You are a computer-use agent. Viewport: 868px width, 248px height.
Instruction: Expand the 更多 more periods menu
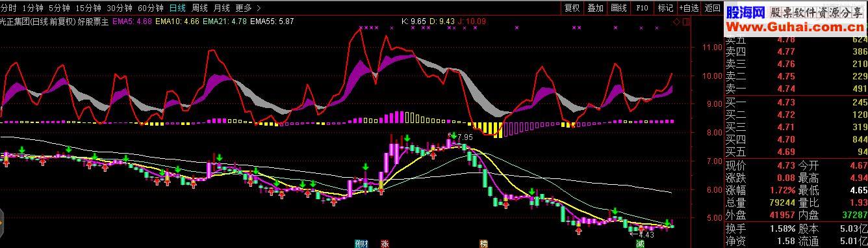click(248, 8)
